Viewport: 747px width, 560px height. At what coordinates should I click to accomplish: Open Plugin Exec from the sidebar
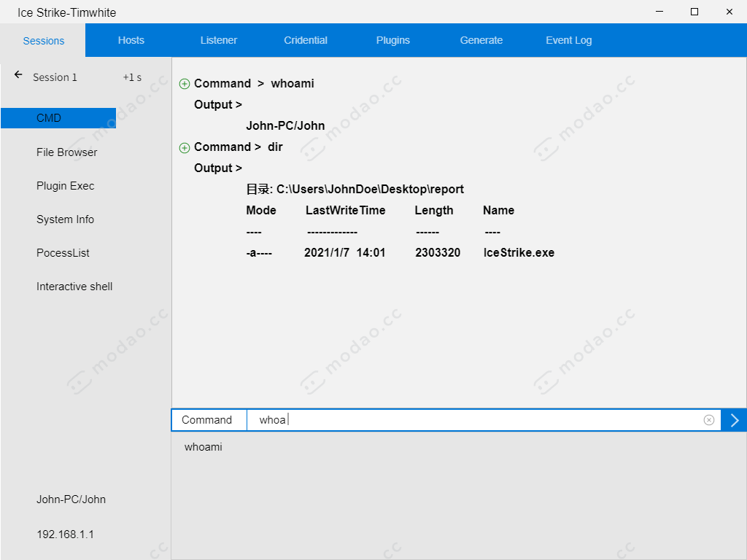[65, 186]
